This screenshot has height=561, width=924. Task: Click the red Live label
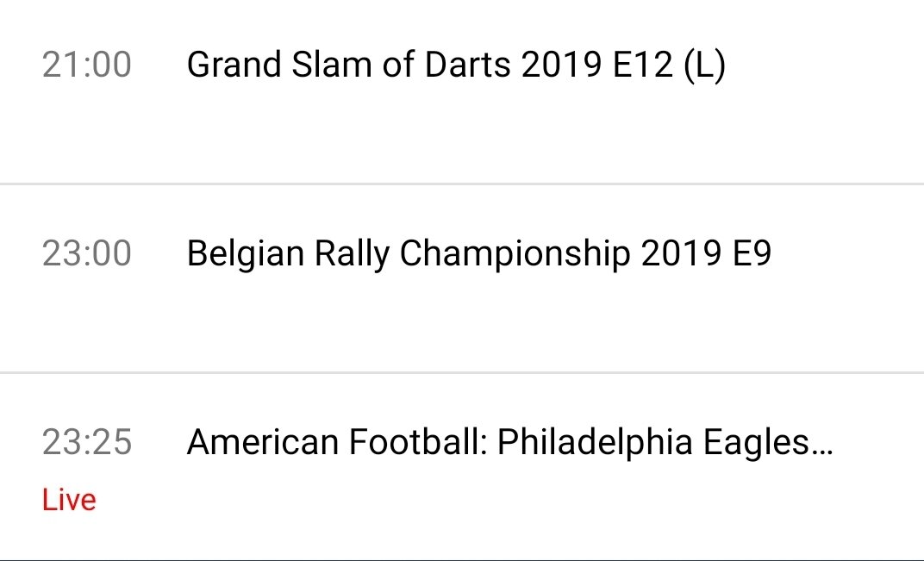[x=69, y=500]
